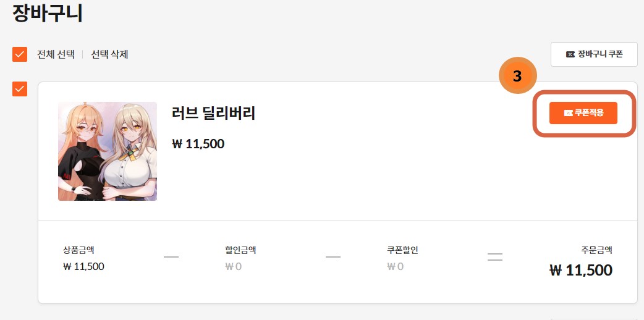Click the 할인금액 label
644x320 pixels.
(x=240, y=250)
